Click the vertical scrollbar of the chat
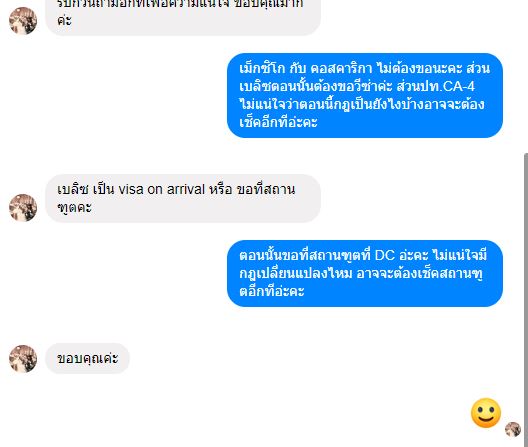528x447 pixels. [x=526, y=300]
